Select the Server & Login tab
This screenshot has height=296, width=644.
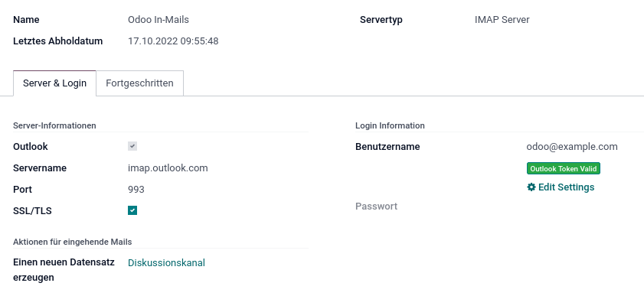(54, 83)
